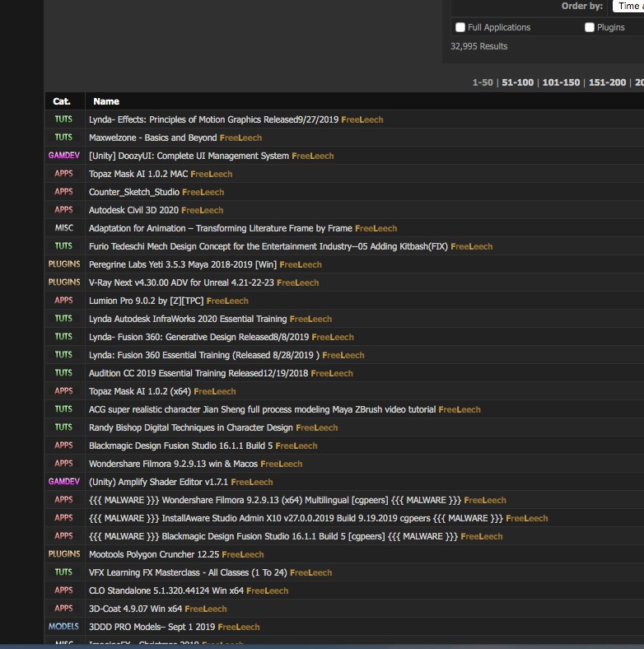The height and width of the screenshot is (649, 644).
Task: Click TUTS category icon beside Randy Bishop row
Action: coord(63,427)
